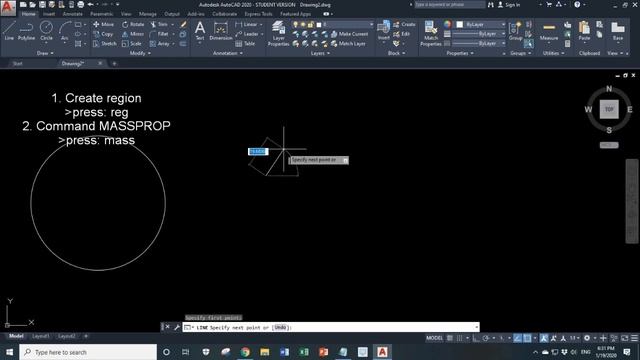Open Layer Properties manager

tap(278, 33)
